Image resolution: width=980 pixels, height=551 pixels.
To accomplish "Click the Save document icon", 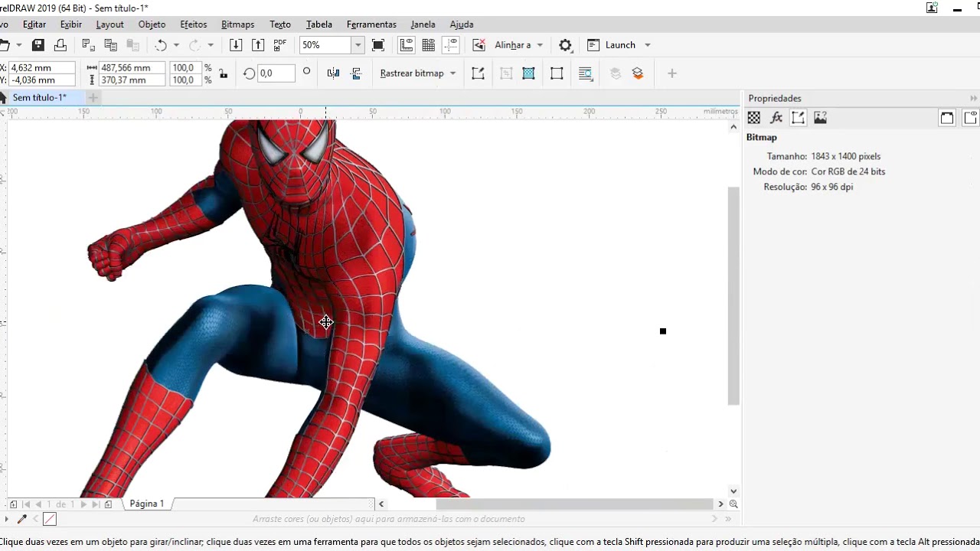I will (x=38, y=45).
